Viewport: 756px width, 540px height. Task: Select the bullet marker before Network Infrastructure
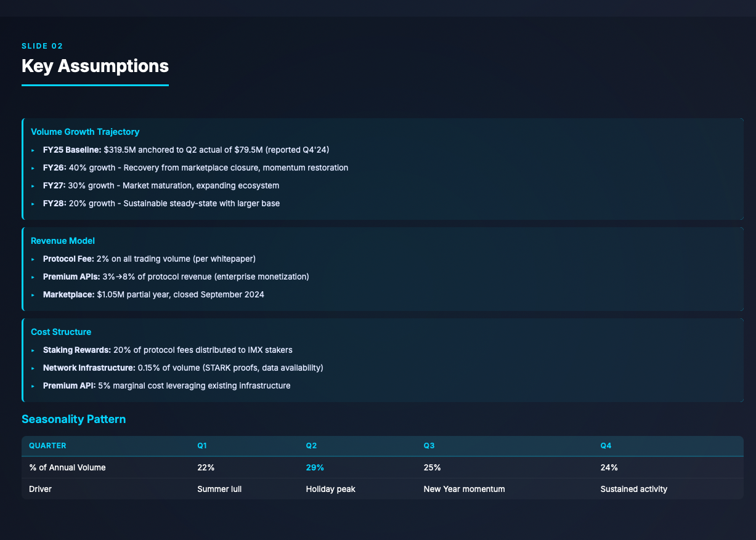click(x=33, y=368)
